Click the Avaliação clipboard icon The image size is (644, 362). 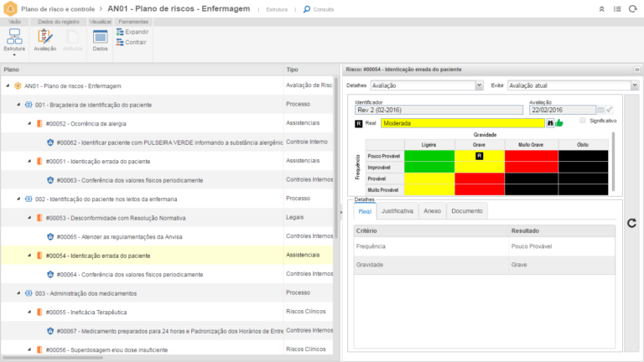[x=44, y=39]
